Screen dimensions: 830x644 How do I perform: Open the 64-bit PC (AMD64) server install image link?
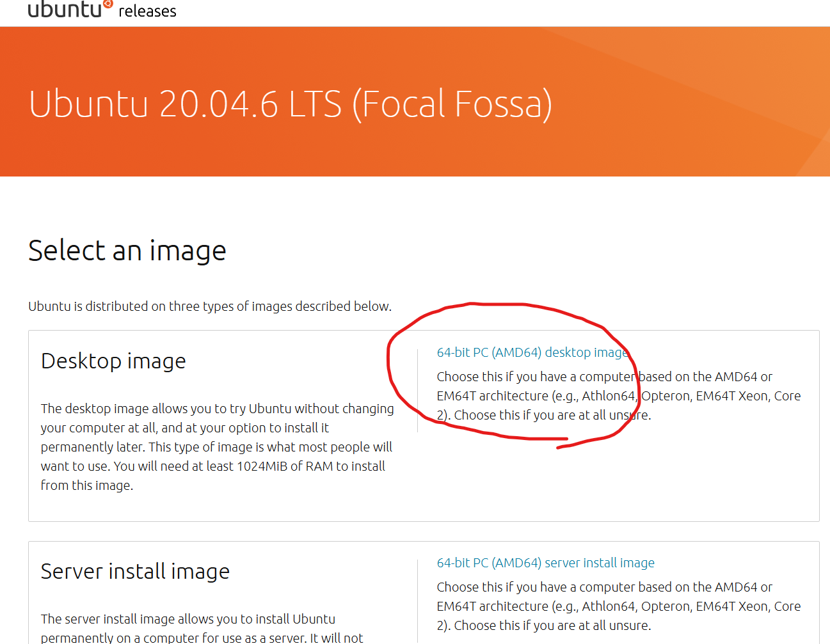(546, 563)
